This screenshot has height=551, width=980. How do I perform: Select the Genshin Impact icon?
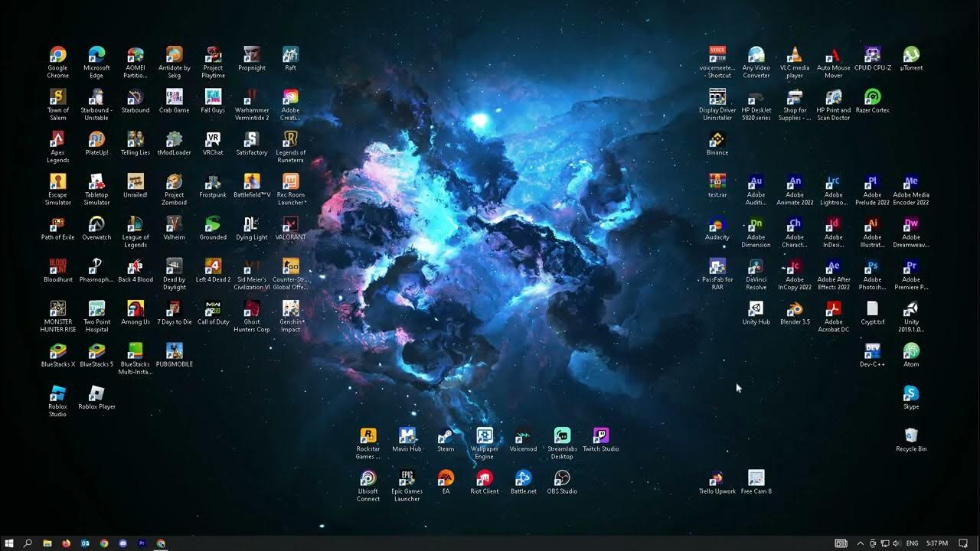click(290, 316)
